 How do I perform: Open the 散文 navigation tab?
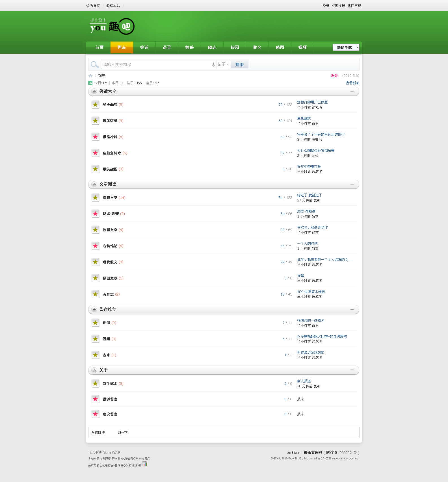257,47
